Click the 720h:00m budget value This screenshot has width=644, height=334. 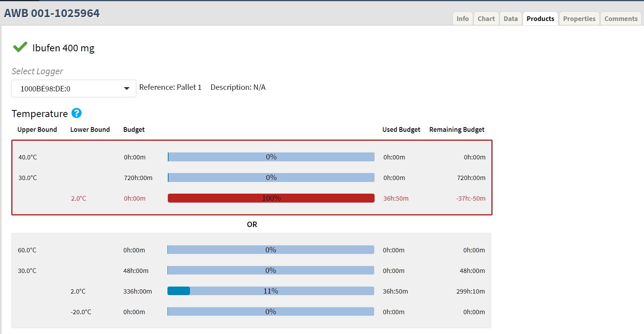138,178
